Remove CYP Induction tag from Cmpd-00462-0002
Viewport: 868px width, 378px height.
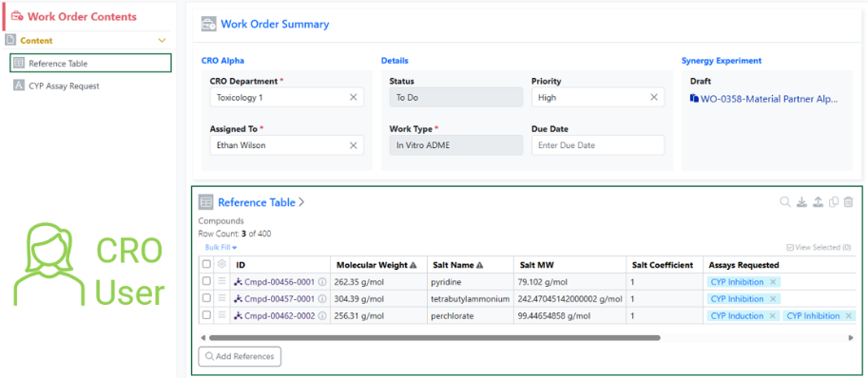click(x=773, y=316)
